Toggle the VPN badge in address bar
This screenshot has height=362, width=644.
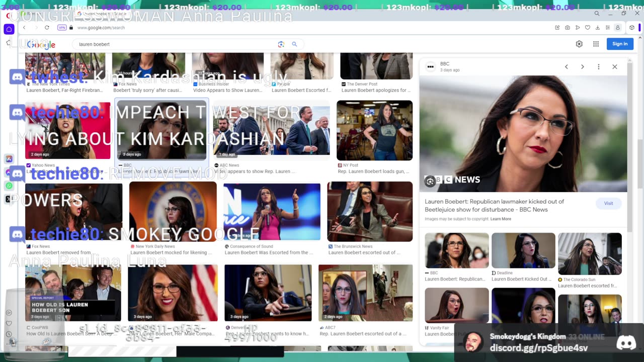(x=62, y=28)
